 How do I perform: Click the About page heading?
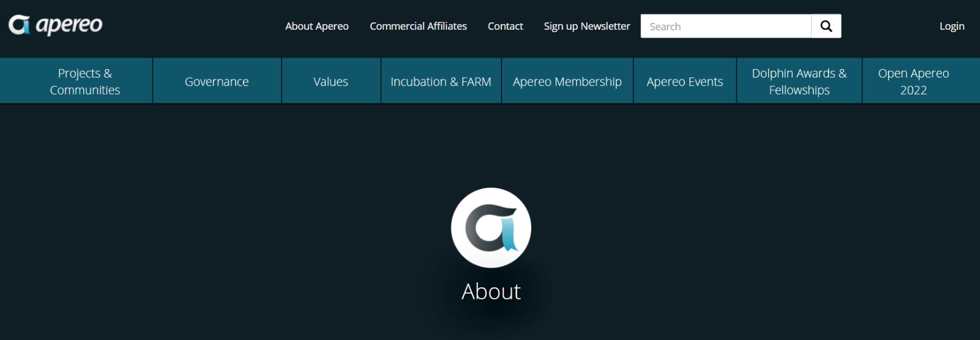point(491,292)
